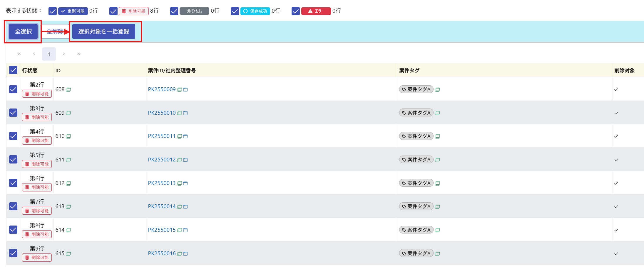Click the copy icon next to ID 612
This screenshot has height=267, width=644.
(68, 183)
